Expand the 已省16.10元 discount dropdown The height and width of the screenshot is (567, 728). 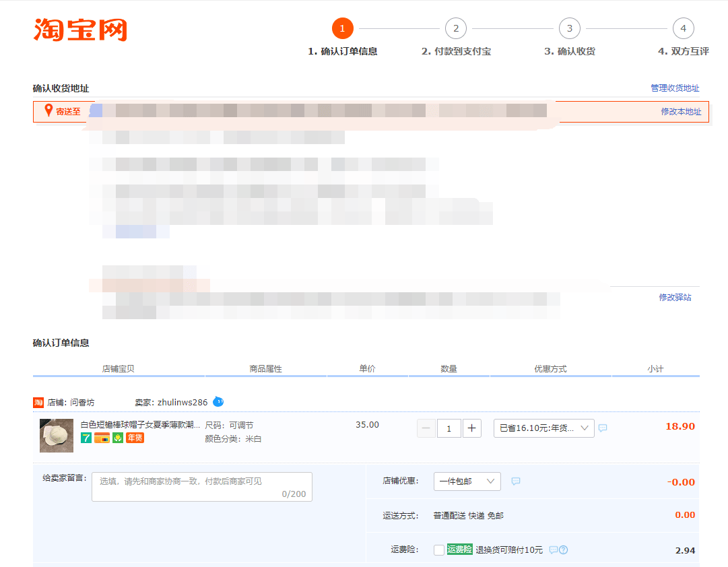point(543,428)
